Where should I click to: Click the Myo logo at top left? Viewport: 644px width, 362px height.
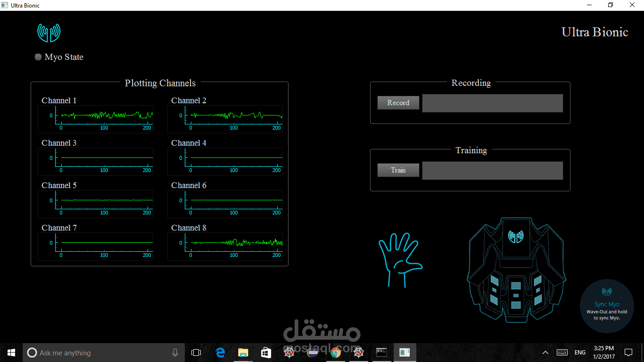[x=49, y=32]
